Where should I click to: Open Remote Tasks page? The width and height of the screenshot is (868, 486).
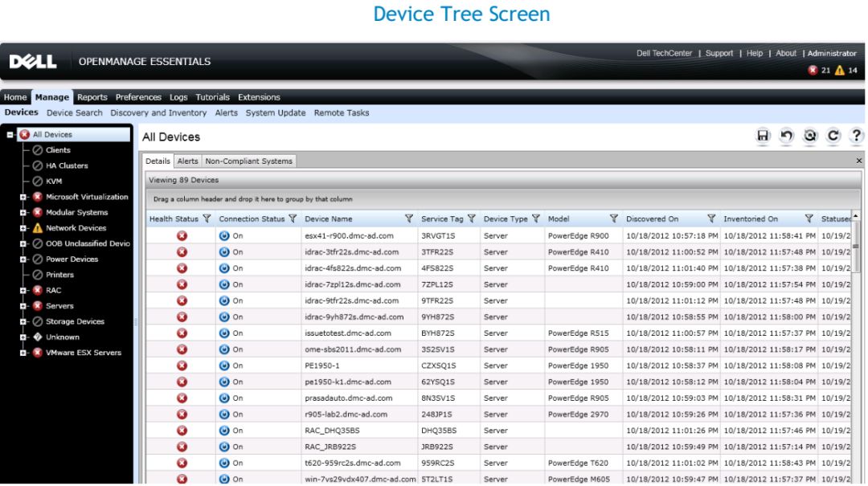[x=342, y=113]
